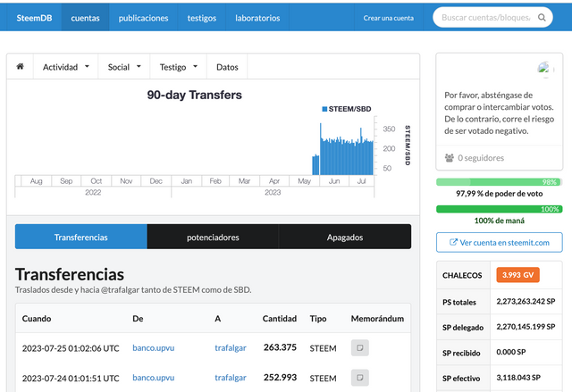
Task: Click the 98% voting power bar
Action: point(499,182)
